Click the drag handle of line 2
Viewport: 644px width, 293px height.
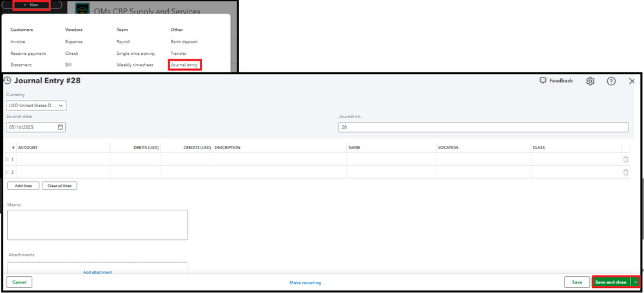tap(6, 172)
